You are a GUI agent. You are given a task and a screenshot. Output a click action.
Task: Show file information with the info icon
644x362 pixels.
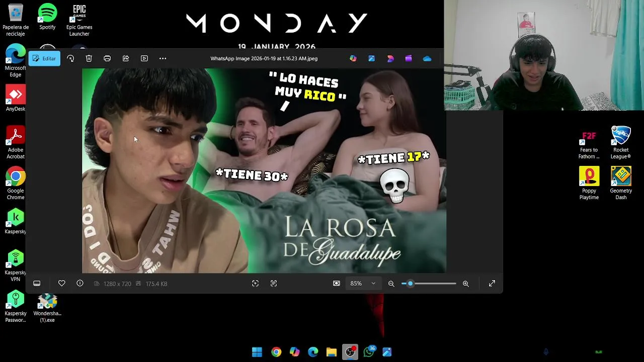pos(79,284)
